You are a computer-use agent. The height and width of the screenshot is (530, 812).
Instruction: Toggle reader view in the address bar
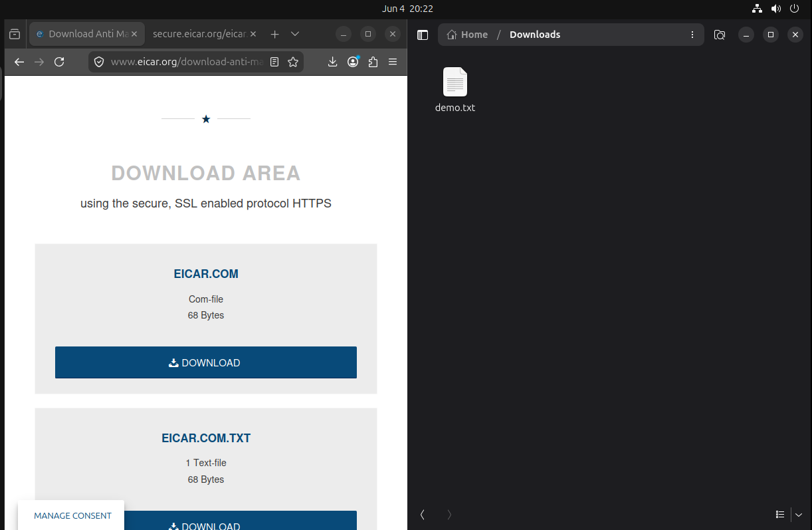(x=274, y=62)
